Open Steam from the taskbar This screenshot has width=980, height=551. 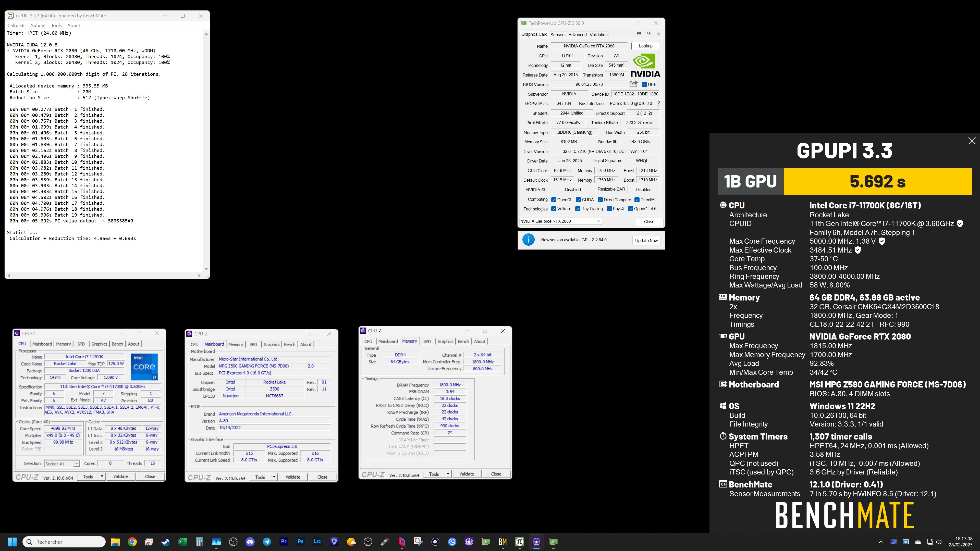165,542
